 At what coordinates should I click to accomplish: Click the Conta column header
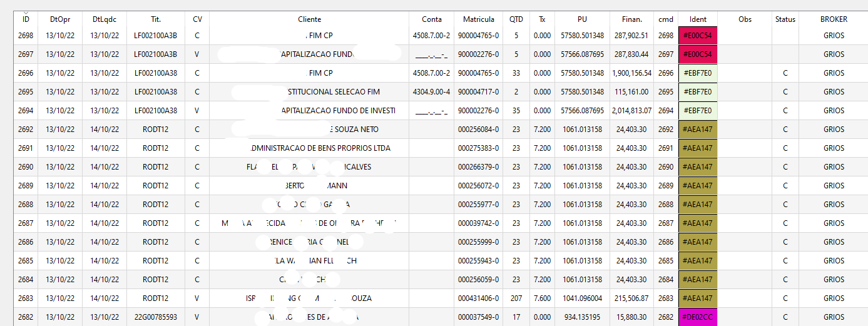point(432,19)
